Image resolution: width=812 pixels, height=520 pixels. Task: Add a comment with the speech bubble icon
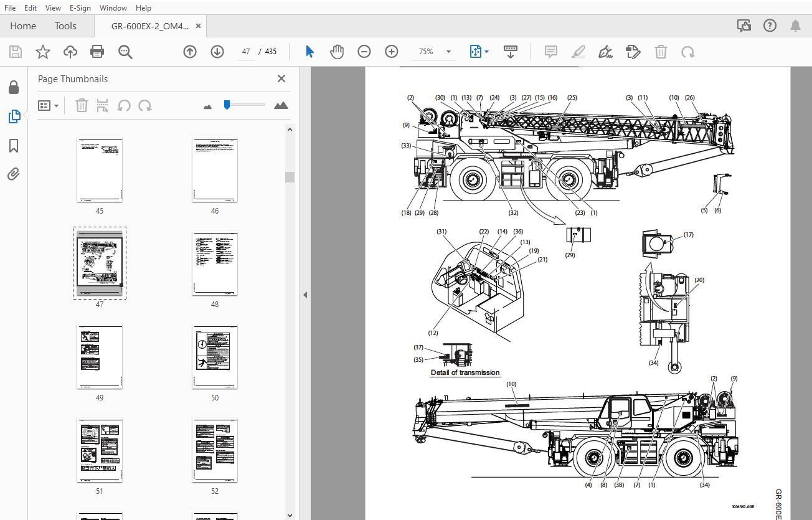(550, 52)
